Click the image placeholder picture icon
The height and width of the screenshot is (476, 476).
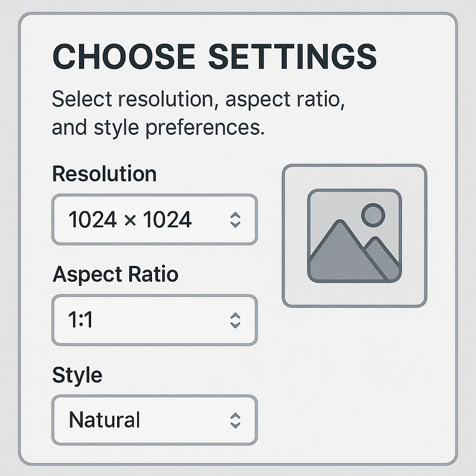[x=354, y=236]
